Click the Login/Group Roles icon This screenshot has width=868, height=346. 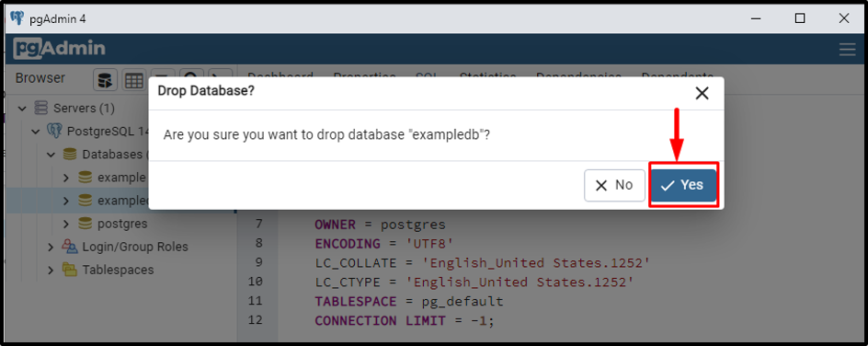click(x=70, y=247)
